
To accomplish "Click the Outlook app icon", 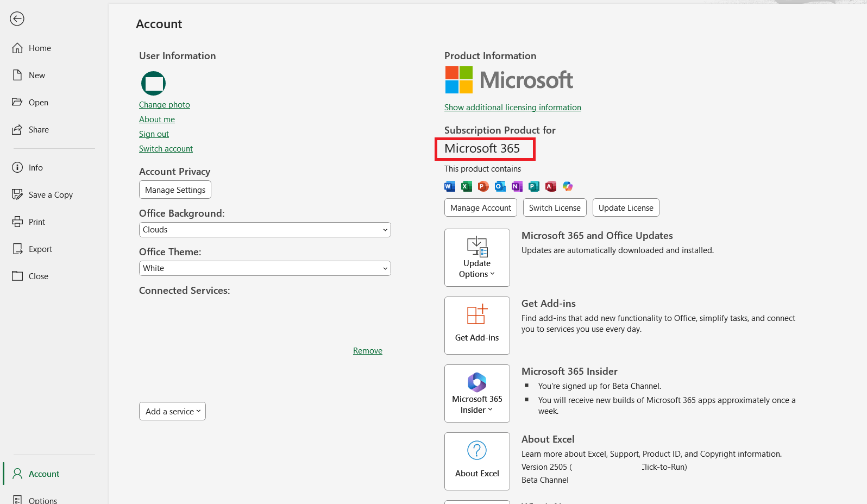I will pos(500,186).
